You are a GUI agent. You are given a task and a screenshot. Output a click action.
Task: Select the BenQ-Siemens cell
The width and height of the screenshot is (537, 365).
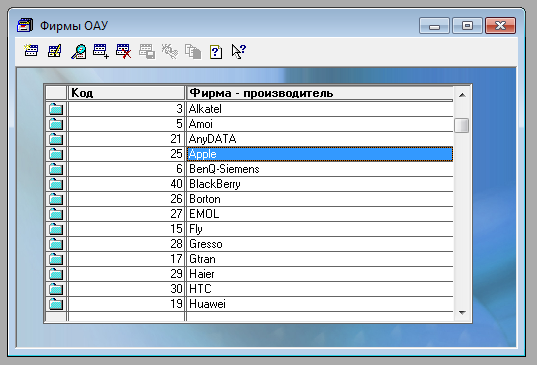[x=320, y=169]
